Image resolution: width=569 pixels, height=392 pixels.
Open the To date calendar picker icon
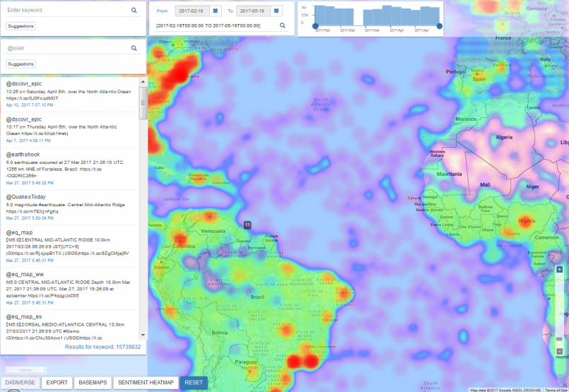pos(276,11)
